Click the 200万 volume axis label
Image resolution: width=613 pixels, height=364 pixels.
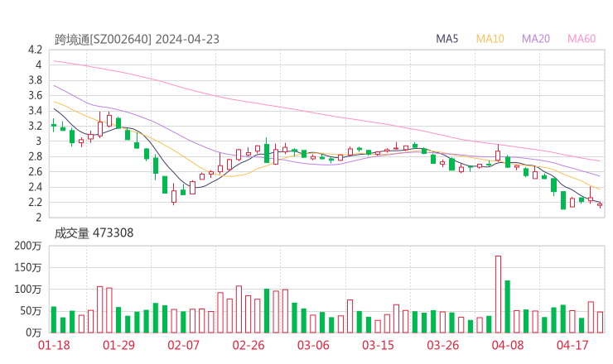pyautogui.click(x=28, y=246)
